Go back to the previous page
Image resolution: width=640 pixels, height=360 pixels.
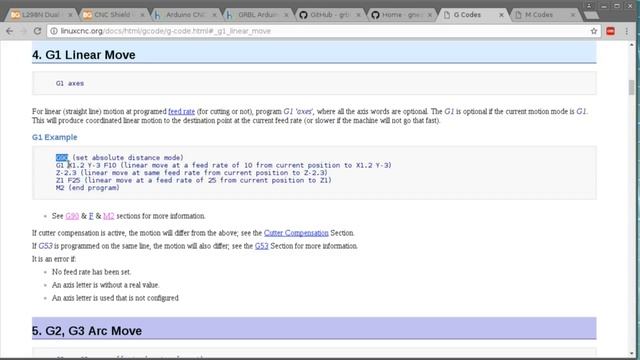[x=9, y=31]
